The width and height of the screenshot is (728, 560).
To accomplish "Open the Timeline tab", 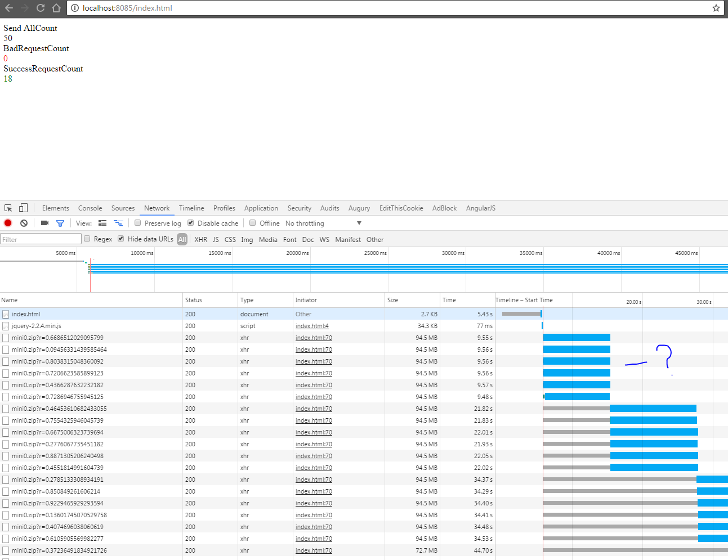I will 191,208.
